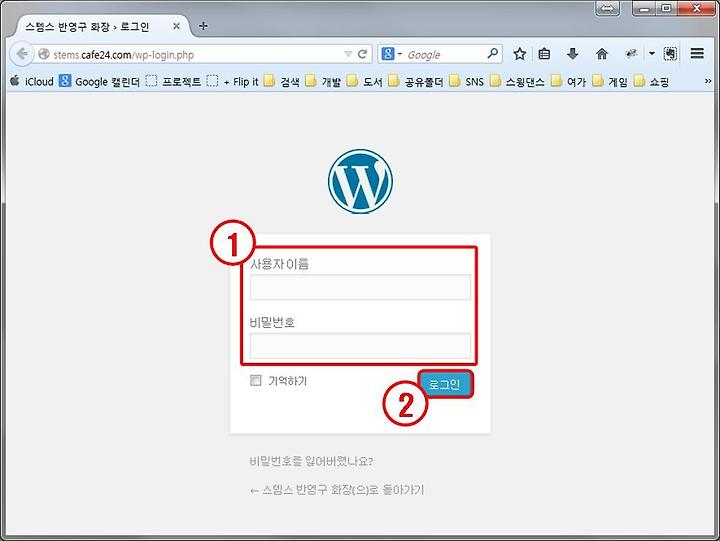Click the magnifier search icon

492,54
